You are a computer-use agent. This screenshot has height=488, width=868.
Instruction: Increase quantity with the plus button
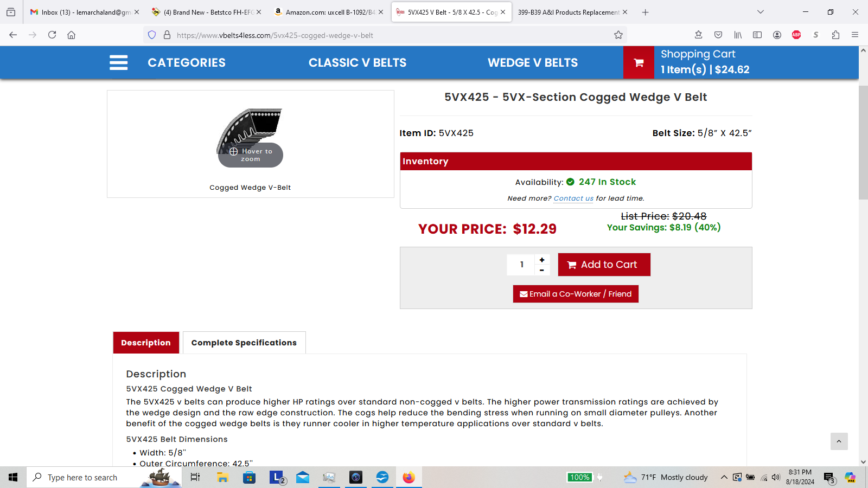coord(542,260)
